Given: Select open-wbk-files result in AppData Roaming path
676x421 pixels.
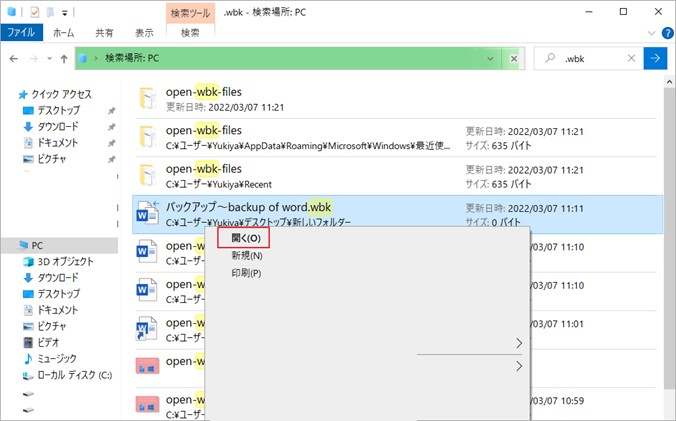Looking at the screenshot, I should click(x=397, y=138).
